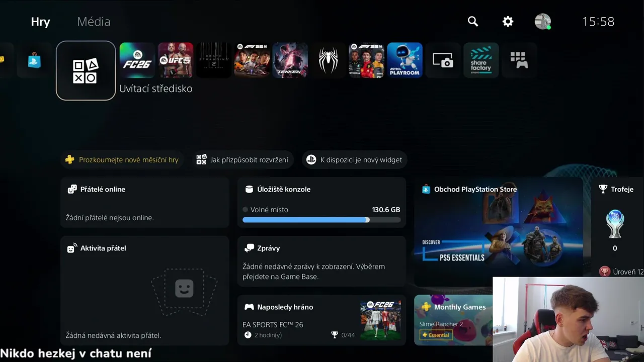Image resolution: width=644 pixels, height=362 pixels.
Task: Open the Monthly Games widget
Action: click(453, 320)
